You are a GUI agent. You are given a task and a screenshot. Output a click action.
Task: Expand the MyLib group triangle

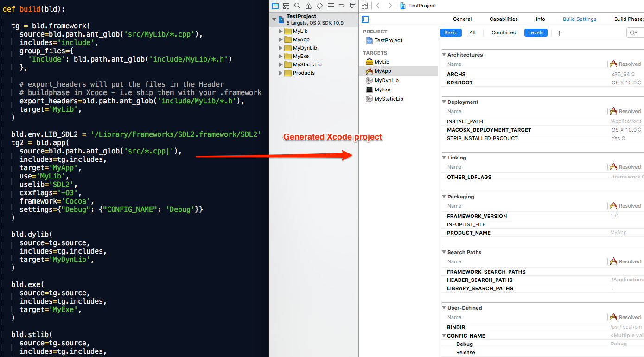pos(281,31)
